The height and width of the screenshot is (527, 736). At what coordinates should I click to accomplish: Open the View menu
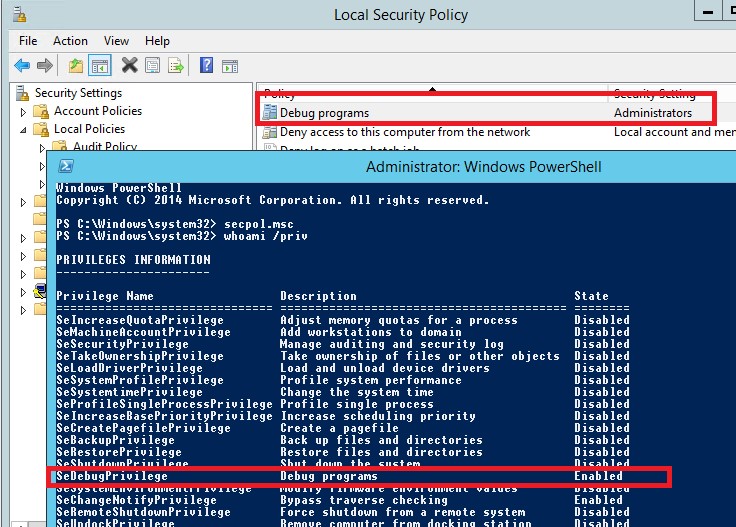tap(116, 41)
